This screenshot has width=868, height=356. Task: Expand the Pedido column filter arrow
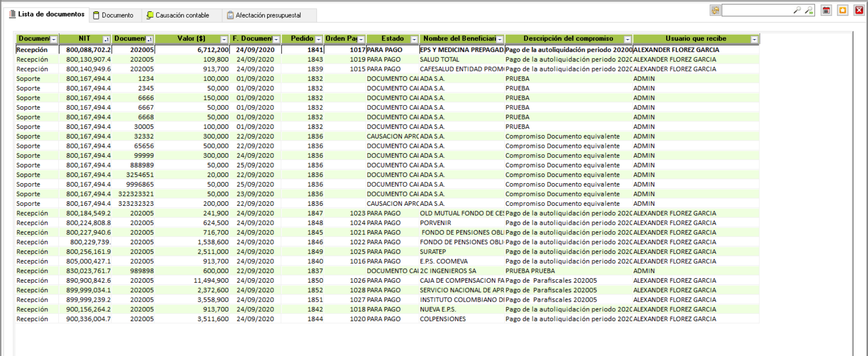(x=319, y=39)
